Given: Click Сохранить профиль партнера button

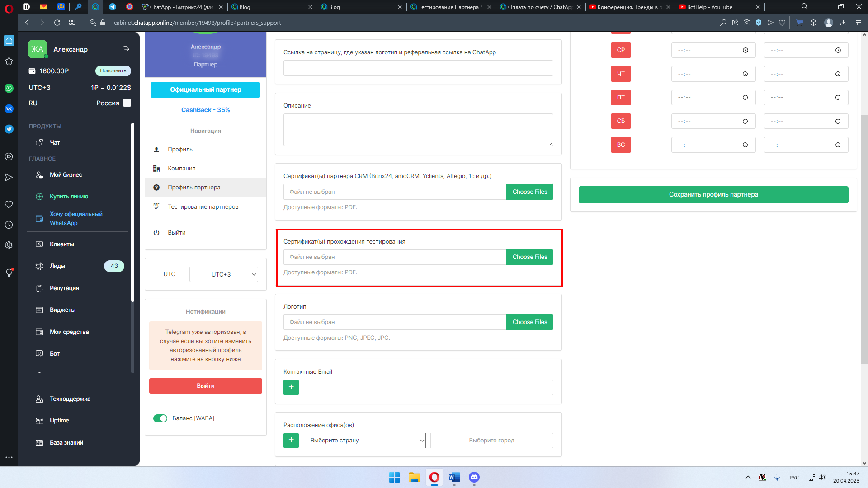Looking at the screenshot, I should coord(713,195).
